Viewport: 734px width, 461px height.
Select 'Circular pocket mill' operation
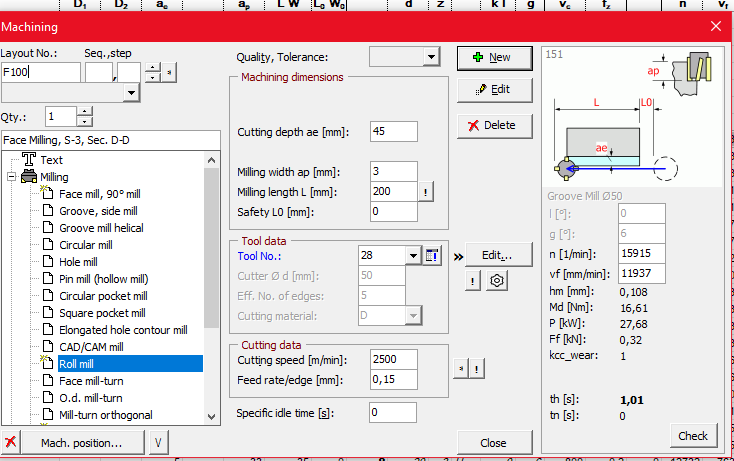point(103,296)
